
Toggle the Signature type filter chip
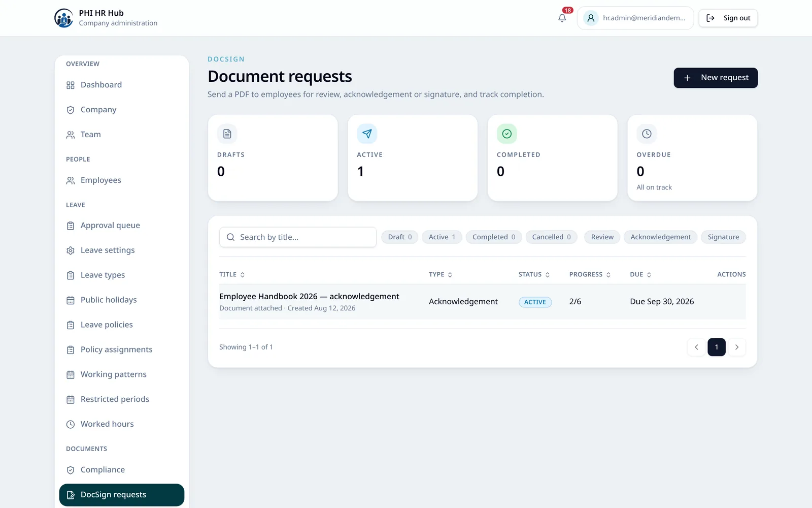coord(723,237)
